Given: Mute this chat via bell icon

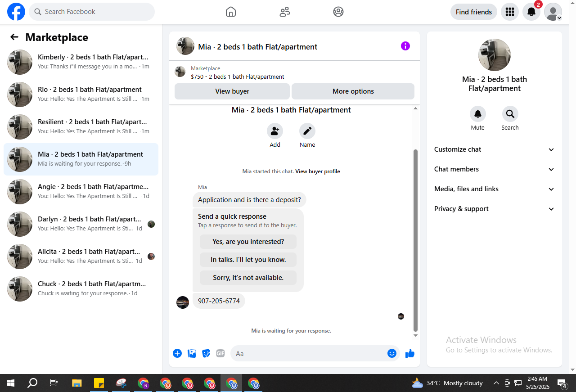Looking at the screenshot, I should 478,114.
